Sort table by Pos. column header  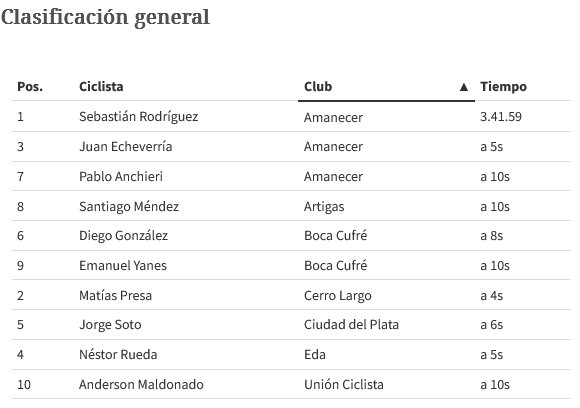click(30, 87)
